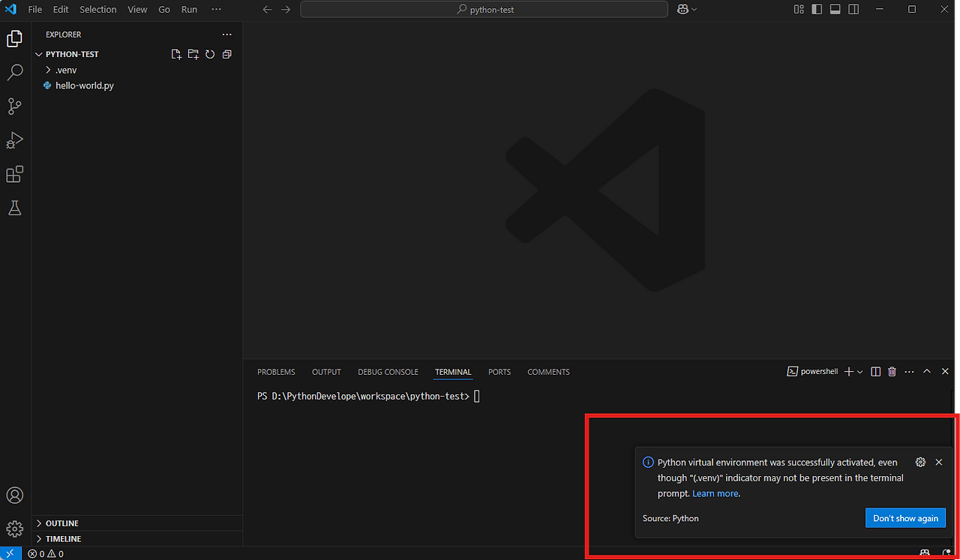Click the python-test command center search box

pyautogui.click(x=484, y=10)
